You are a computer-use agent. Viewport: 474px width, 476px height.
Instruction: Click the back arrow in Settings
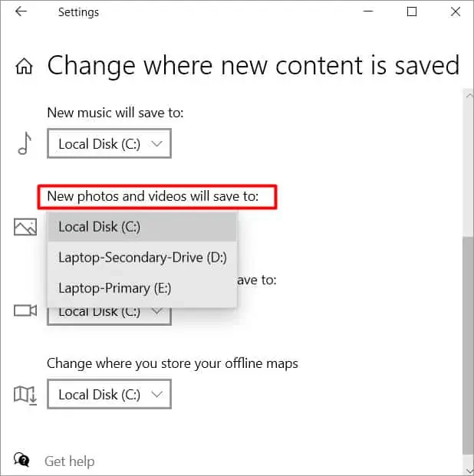[21, 11]
